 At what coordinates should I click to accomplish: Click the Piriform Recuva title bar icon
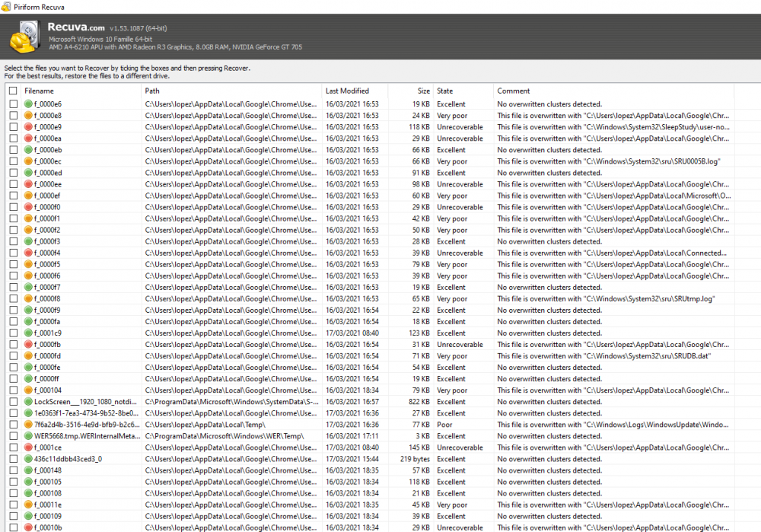coord(6,6)
